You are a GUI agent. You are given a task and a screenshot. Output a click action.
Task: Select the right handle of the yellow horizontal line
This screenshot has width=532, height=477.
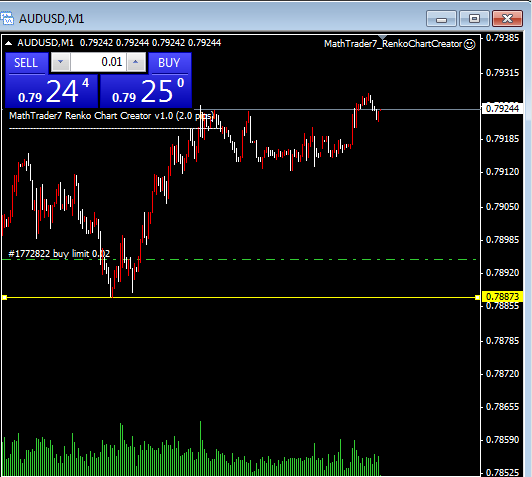(x=477, y=298)
